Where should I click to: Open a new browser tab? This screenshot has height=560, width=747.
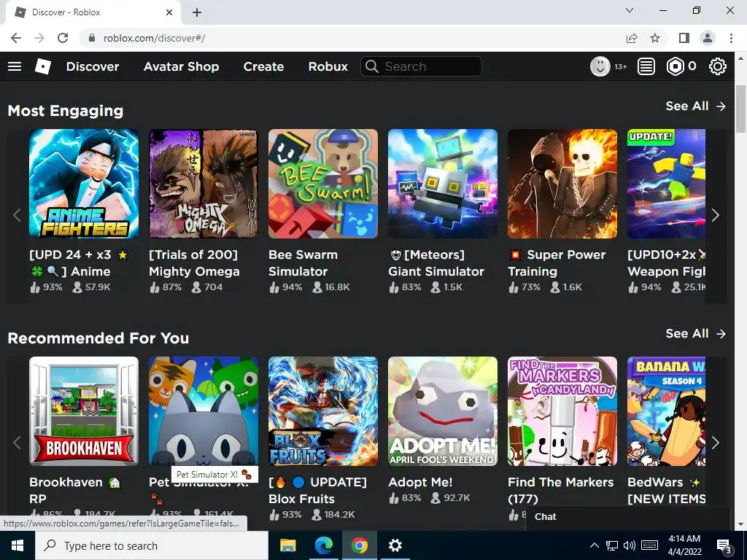click(197, 12)
